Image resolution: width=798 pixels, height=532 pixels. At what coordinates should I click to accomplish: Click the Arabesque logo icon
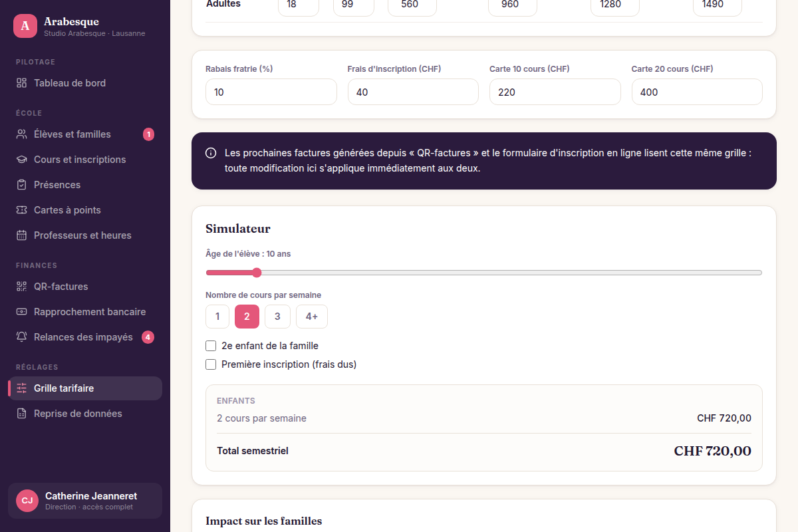click(25, 27)
